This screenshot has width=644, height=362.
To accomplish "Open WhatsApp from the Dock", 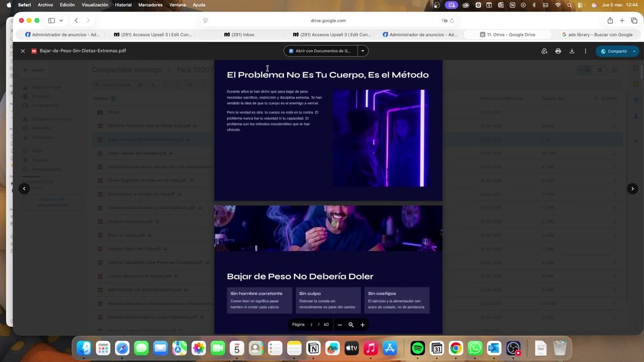I will 475,348.
